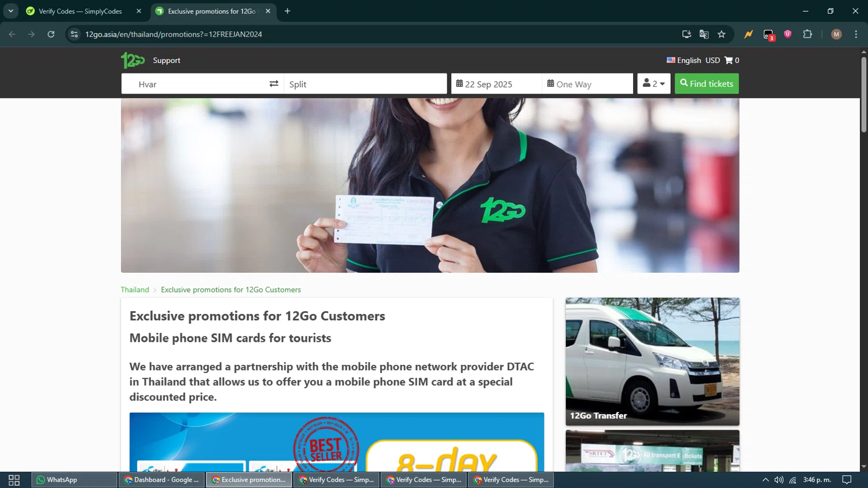Click the pink shield extension icon
868x488 pixels.
click(x=788, y=34)
